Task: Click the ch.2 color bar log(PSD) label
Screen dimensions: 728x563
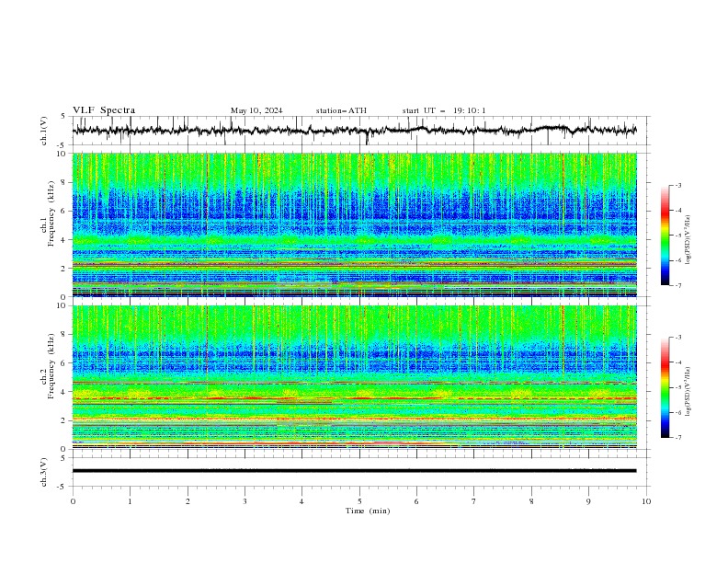Action: (688, 391)
